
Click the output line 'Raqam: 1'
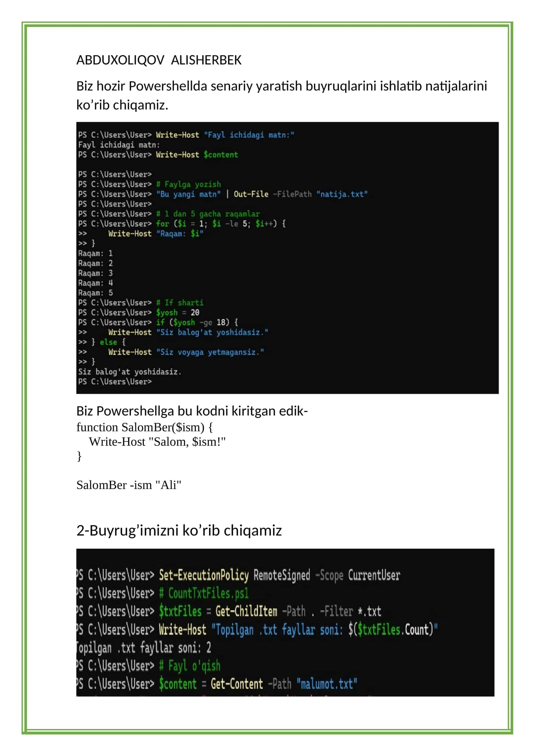pos(95,253)
